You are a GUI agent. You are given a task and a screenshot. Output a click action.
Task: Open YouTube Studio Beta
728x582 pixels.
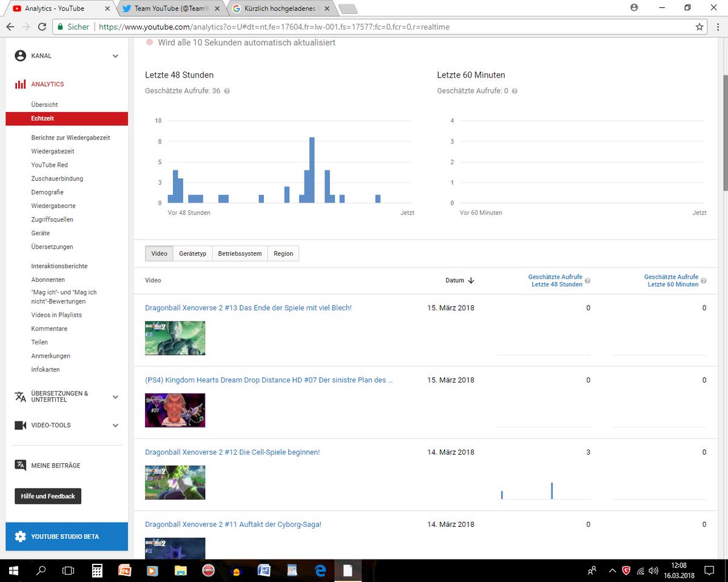click(67, 537)
